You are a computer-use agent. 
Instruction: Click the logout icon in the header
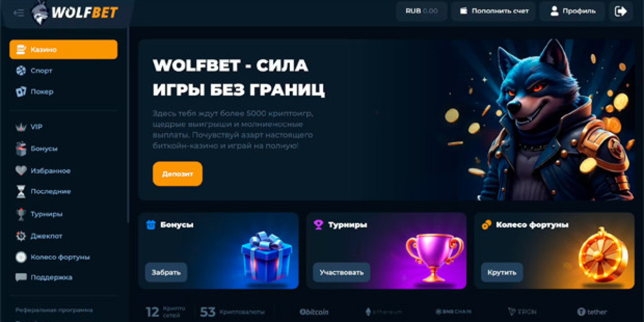(x=621, y=11)
